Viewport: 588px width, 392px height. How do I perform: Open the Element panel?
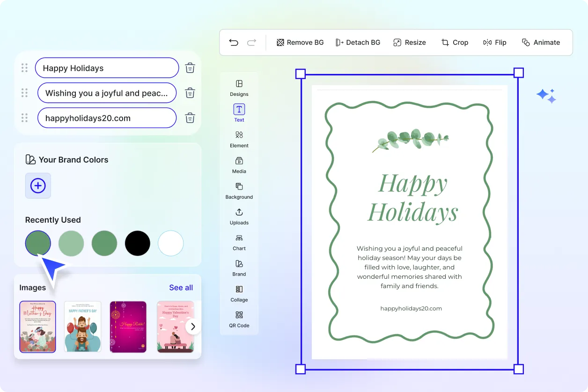[239, 139]
